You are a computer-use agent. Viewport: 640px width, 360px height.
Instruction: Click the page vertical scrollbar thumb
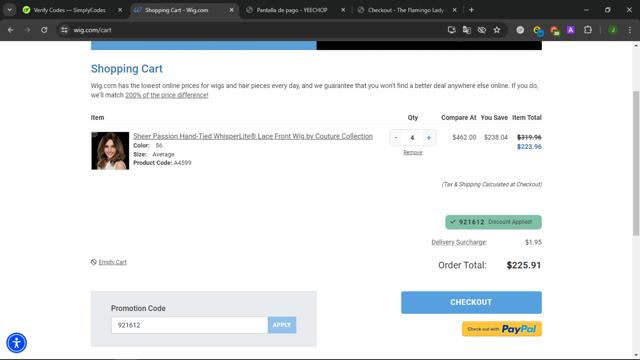click(x=636, y=163)
